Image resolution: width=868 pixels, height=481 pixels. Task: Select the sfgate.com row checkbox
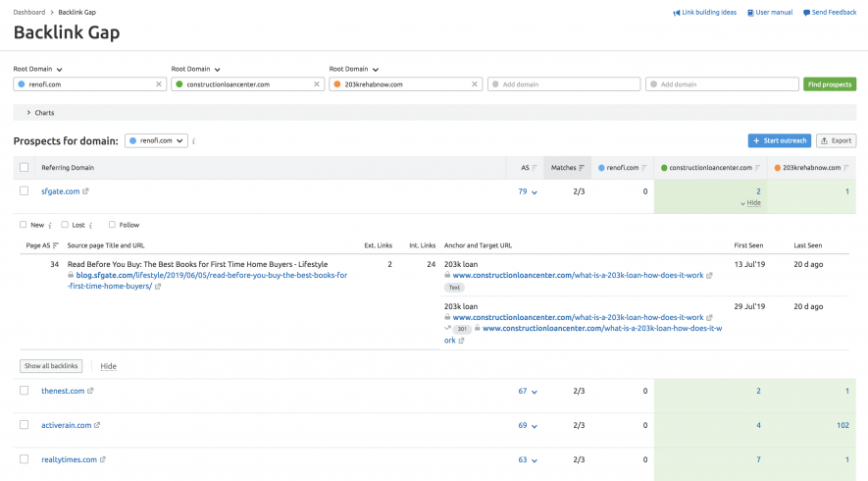pyautogui.click(x=24, y=190)
